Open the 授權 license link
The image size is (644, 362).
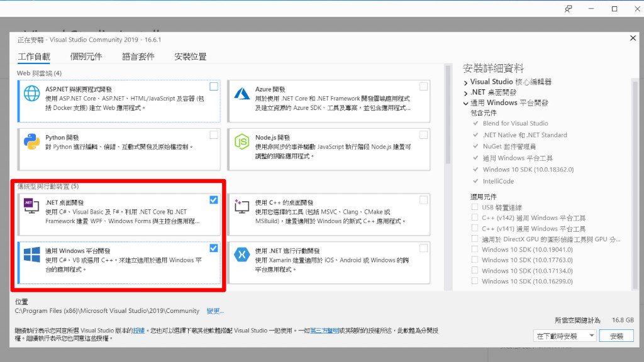coord(139,331)
